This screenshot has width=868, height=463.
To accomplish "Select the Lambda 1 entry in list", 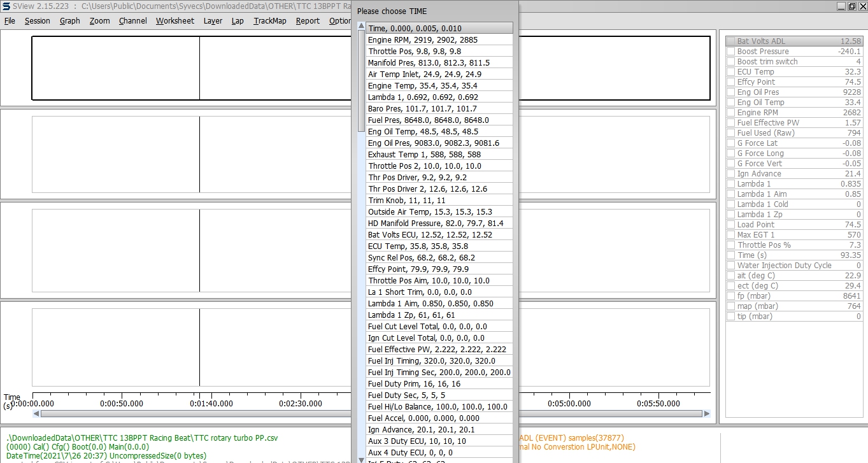I will pyautogui.click(x=439, y=97).
